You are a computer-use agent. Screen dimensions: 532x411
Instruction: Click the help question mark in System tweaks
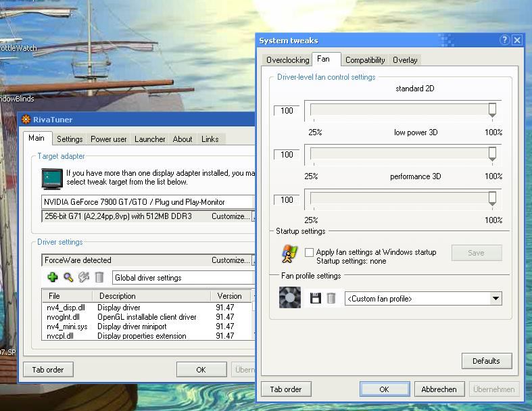tap(504, 40)
